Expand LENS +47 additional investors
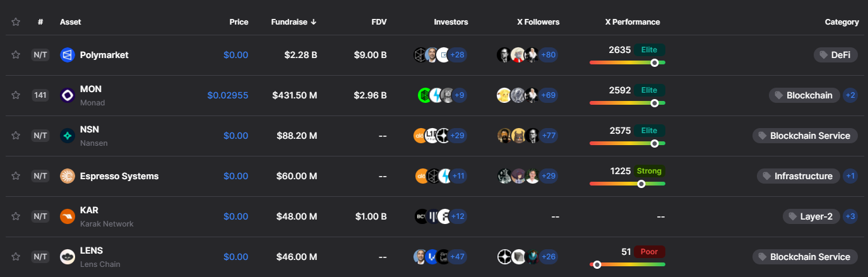The image size is (868, 277). point(457,257)
